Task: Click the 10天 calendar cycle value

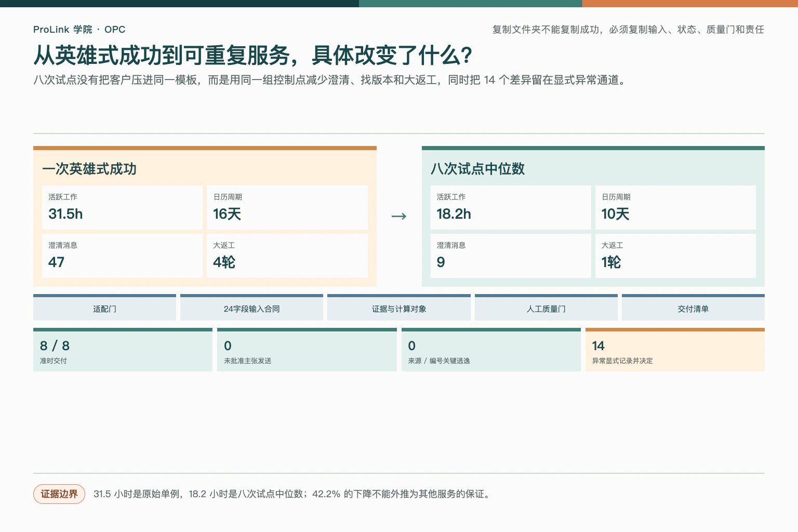Action: tap(615, 214)
